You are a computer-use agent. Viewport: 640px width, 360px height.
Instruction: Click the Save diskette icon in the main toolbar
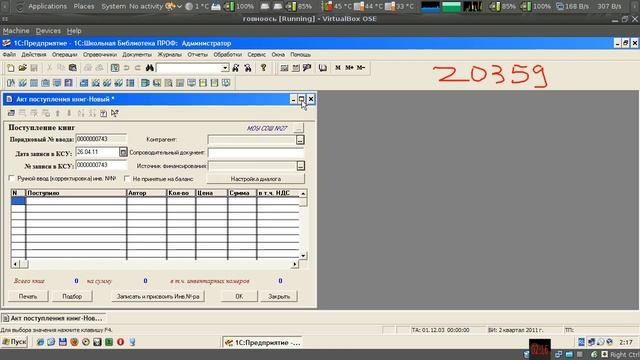click(x=34, y=68)
